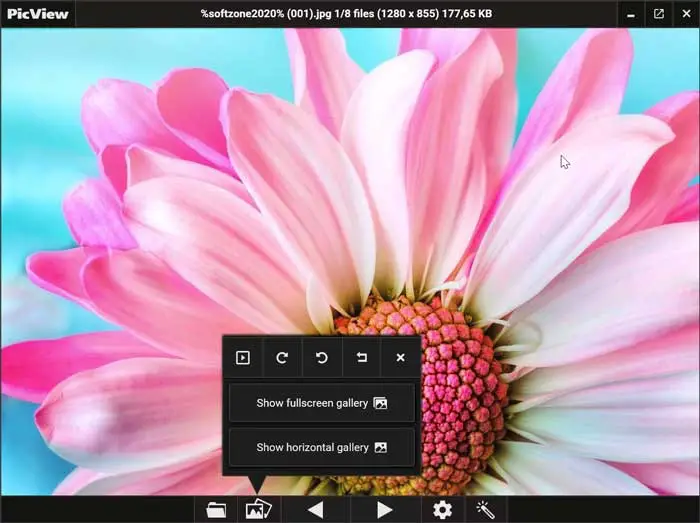
Task: Close the gallery popup menu
Action: click(x=400, y=357)
